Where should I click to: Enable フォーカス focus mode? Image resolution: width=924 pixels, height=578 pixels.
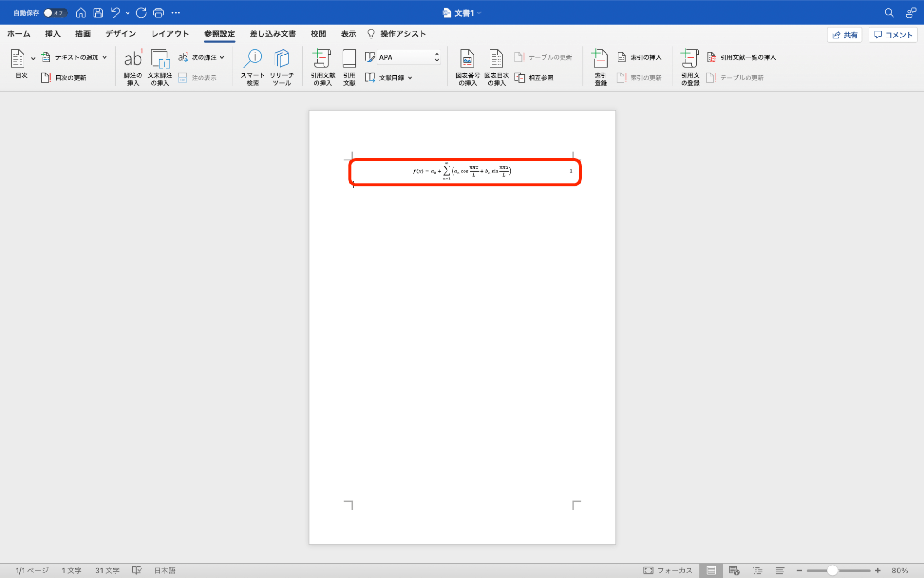pos(668,571)
